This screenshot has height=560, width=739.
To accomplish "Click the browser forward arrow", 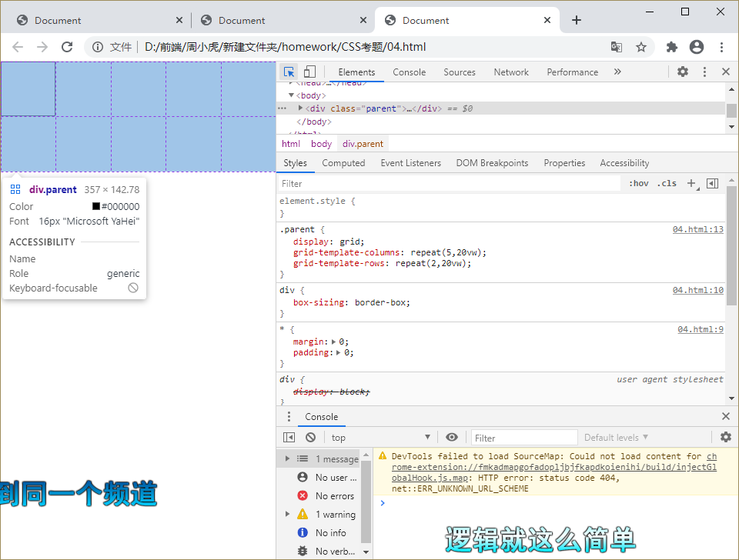I will pyautogui.click(x=42, y=47).
